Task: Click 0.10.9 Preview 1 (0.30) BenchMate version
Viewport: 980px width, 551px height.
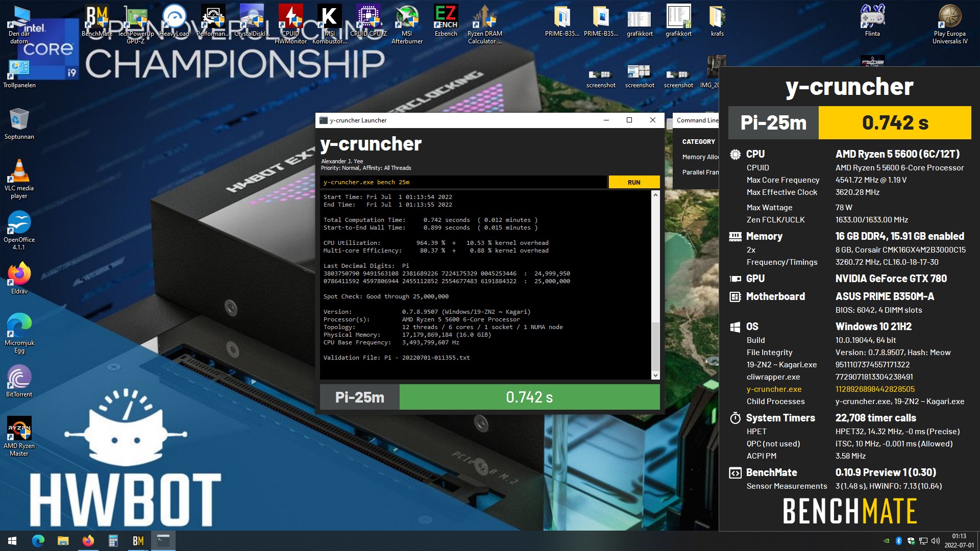Action: coord(886,472)
